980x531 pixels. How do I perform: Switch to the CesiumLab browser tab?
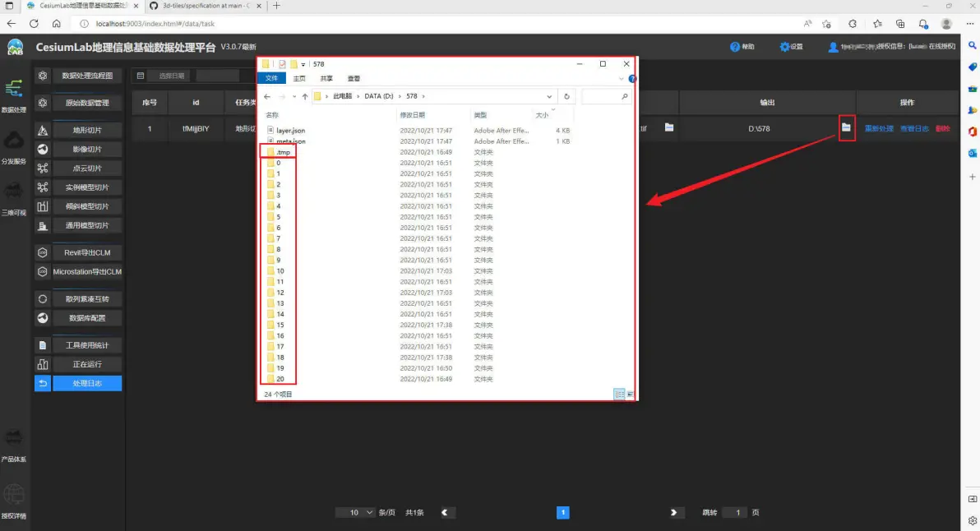pyautogui.click(x=82, y=6)
